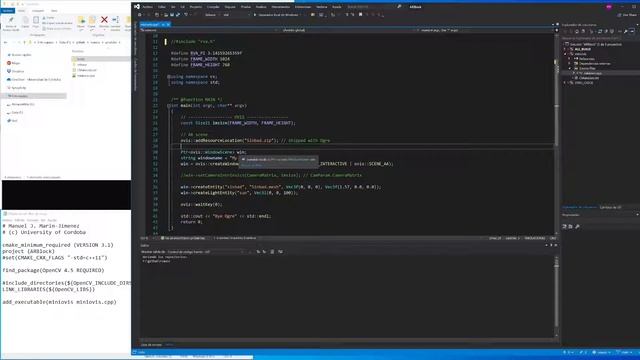Open the Compilar menu

(x=213, y=7)
